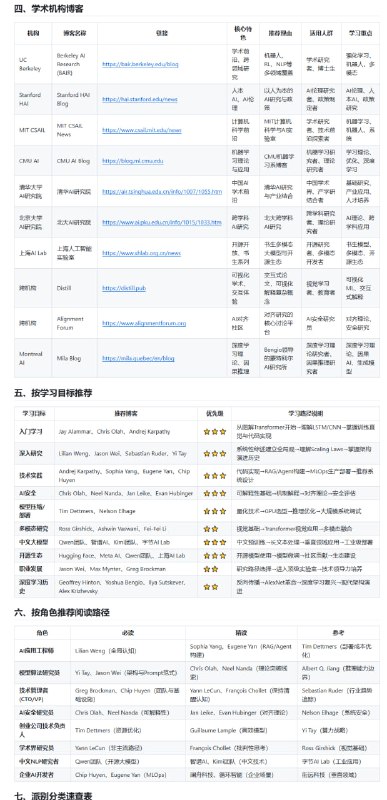The width and height of the screenshot is (387, 800).
Task: Click the 开源生态 row label
Action: click(31, 556)
